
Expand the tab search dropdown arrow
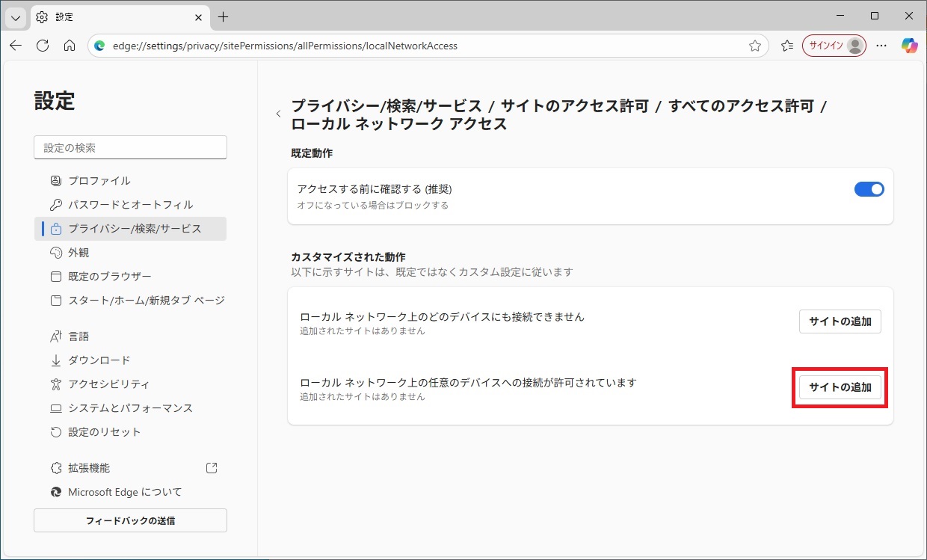click(16, 16)
